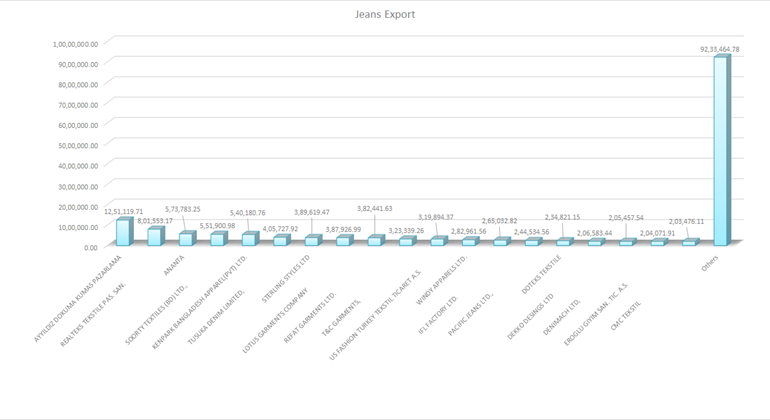Select the Others category label
Image resolution: width=770 pixels, height=420 pixels.
tap(710, 263)
